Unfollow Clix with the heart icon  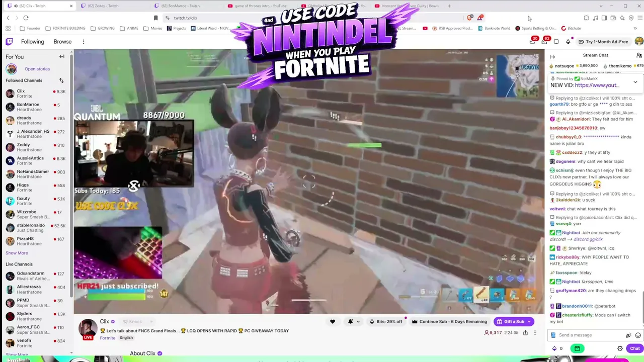pyautogui.click(x=332, y=322)
